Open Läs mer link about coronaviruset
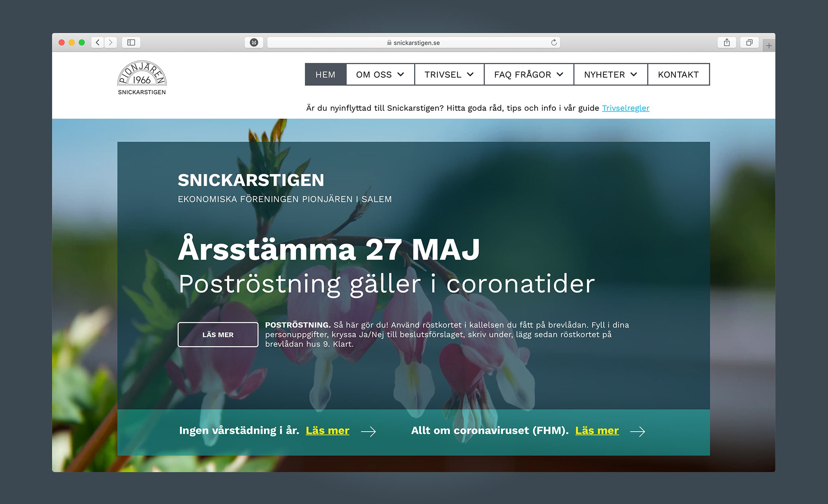The height and width of the screenshot is (504, 828). 597,431
